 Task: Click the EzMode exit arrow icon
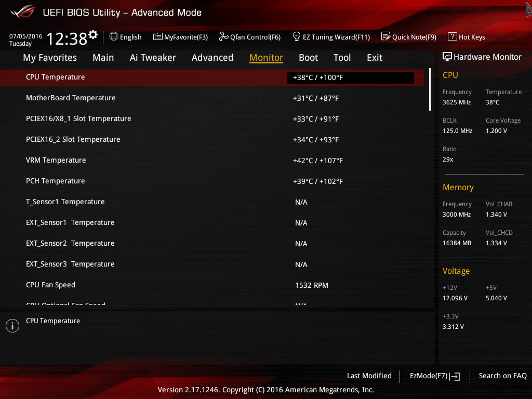[455, 376]
